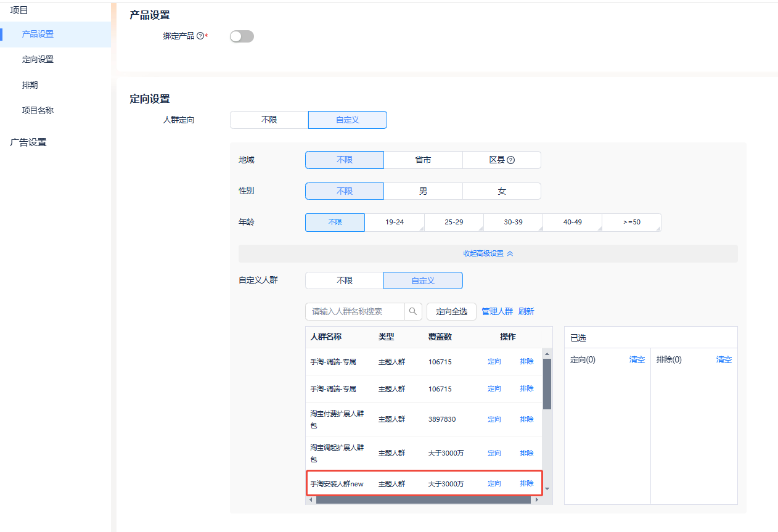
Task: Select 不限 for 性别
Action: (345, 191)
